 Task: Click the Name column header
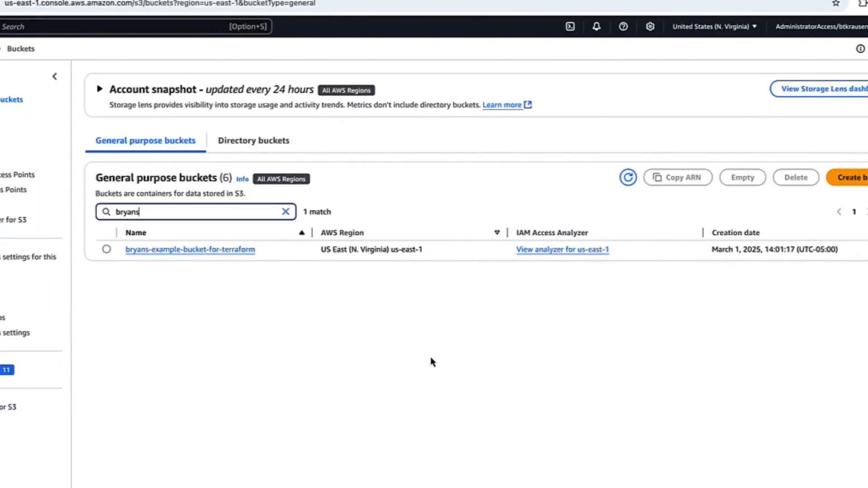(x=136, y=233)
